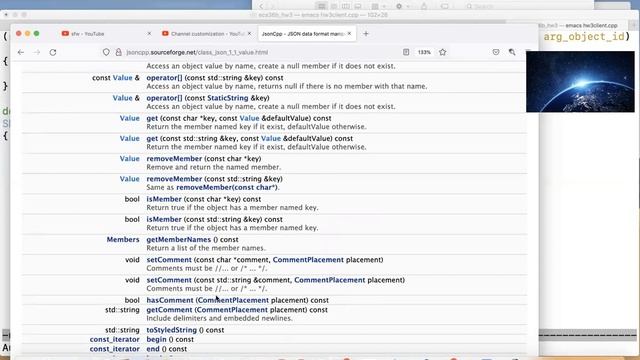This screenshot has height=360, width=640.
Task: Open operator[] link with const std::string &key
Action: (164, 78)
